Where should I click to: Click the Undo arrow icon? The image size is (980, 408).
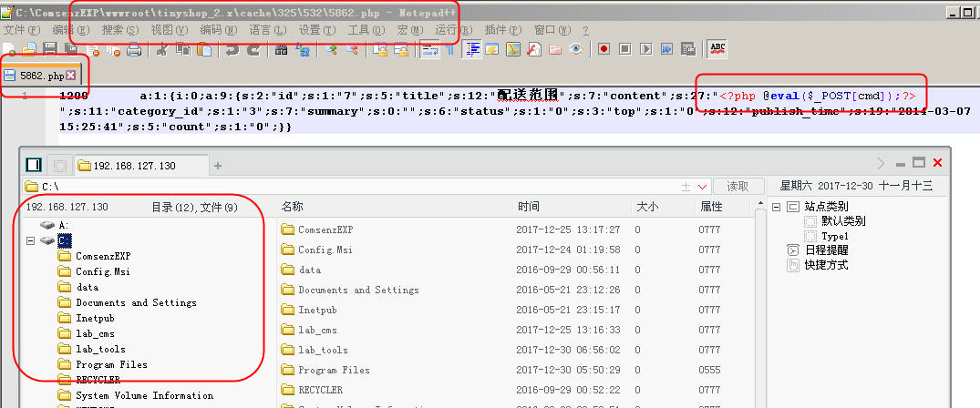(x=232, y=49)
